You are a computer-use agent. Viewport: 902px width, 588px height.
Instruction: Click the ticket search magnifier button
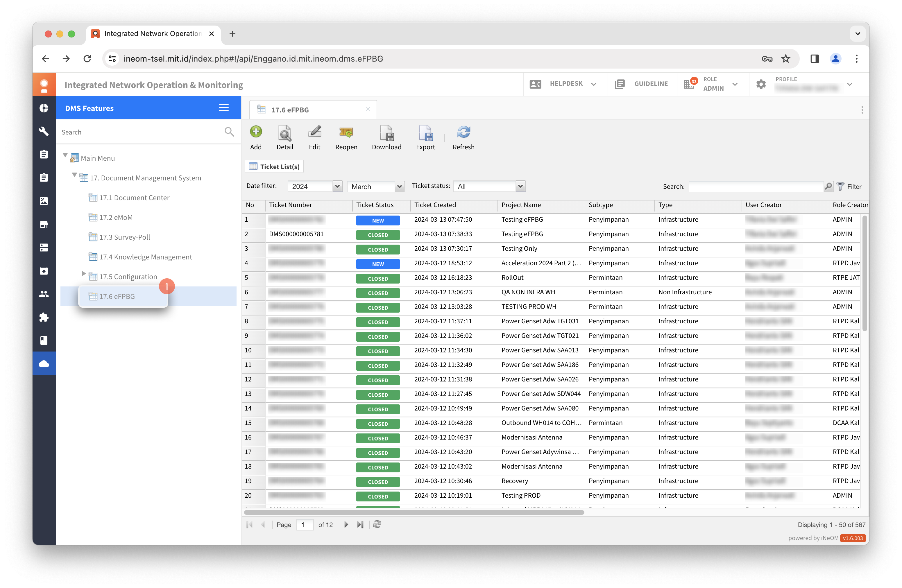[828, 186]
